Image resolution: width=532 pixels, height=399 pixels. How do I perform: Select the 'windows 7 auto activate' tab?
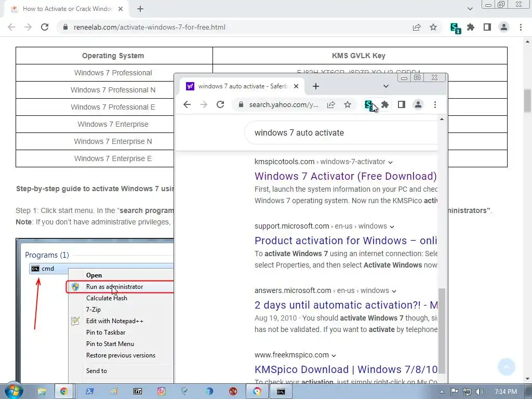click(242, 86)
